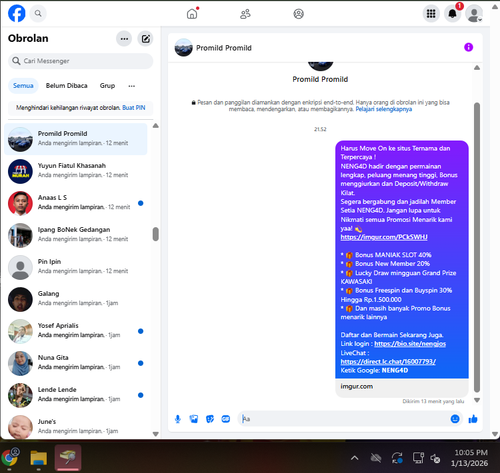500x473 pixels.
Task: Click chat list scrollbar thumb
Action: [156, 234]
